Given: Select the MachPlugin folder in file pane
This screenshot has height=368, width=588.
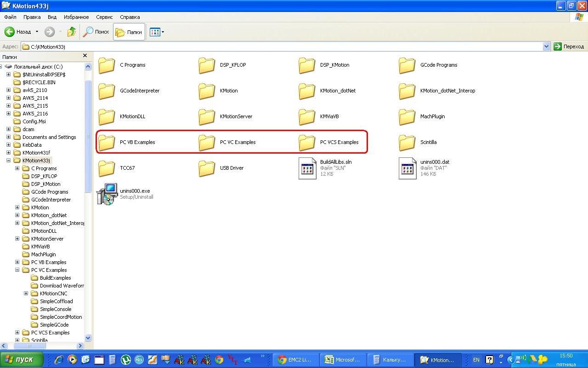Looking at the screenshot, I should tap(407, 117).
